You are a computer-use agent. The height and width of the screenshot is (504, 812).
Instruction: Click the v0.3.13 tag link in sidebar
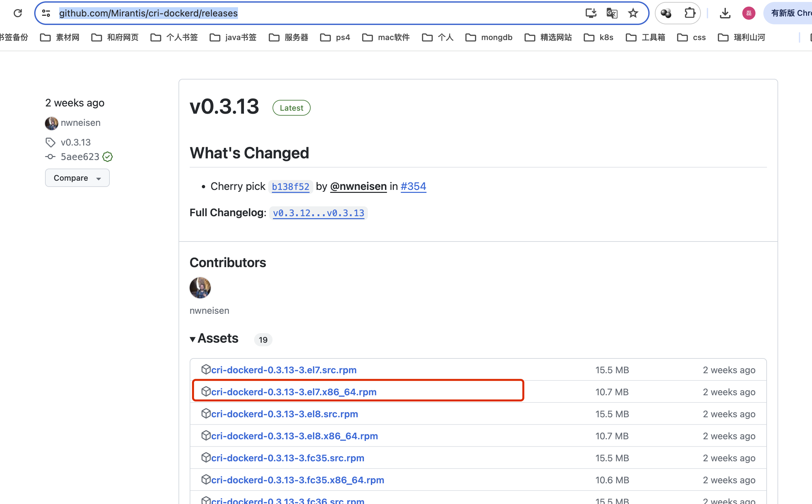(x=76, y=142)
